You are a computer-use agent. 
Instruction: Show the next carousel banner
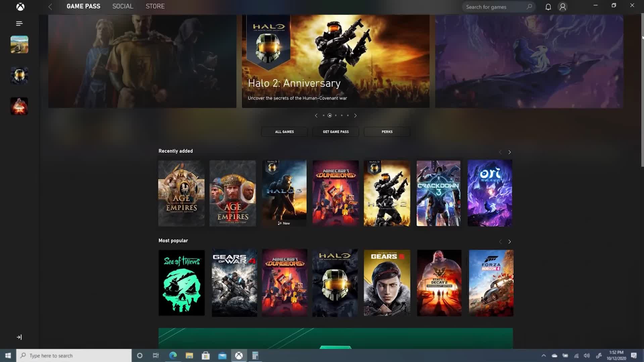point(355,115)
